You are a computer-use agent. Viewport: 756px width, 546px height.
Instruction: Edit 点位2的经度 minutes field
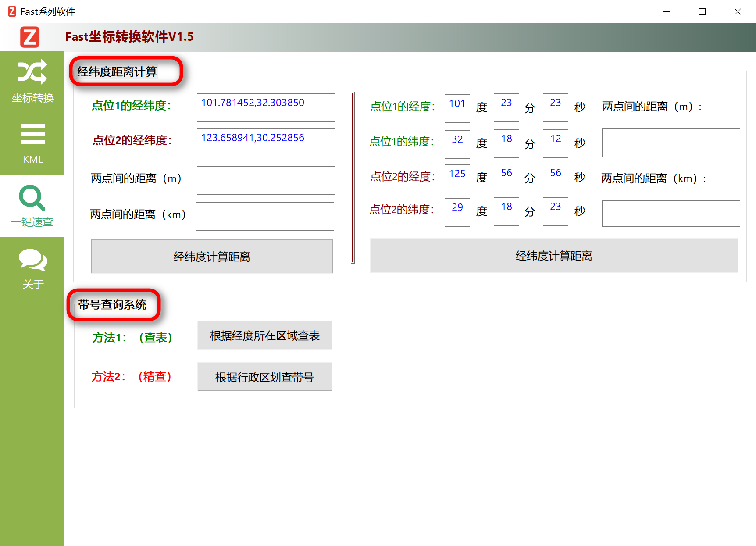point(506,178)
